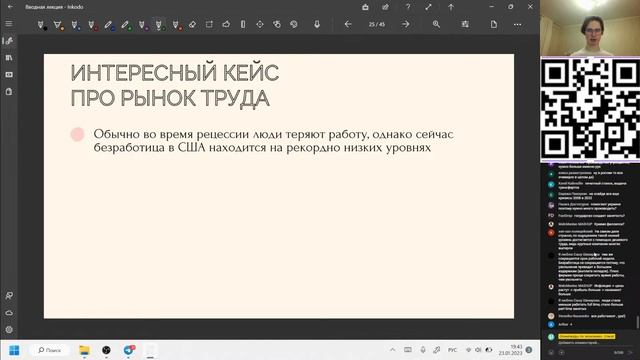This screenshot has height=360, width=640.
Task: Show hidden system tray icons chevron
Action: coord(392,350)
